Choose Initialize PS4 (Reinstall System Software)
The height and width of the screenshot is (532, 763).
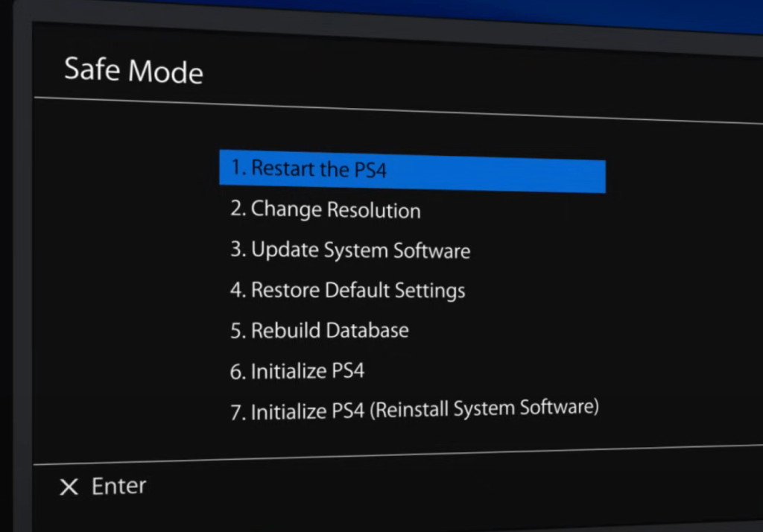click(414, 410)
